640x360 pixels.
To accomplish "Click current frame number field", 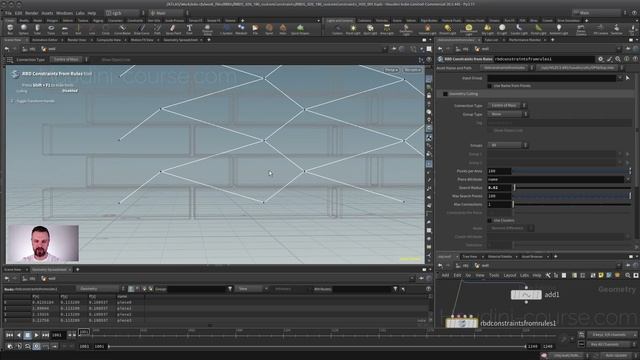I will tap(58, 335).
